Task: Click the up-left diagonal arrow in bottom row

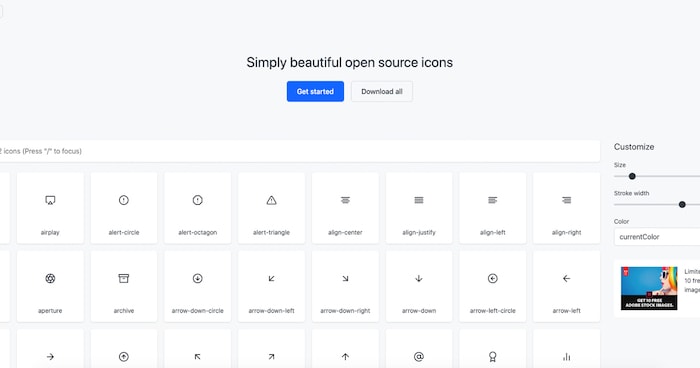Action: point(198,356)
